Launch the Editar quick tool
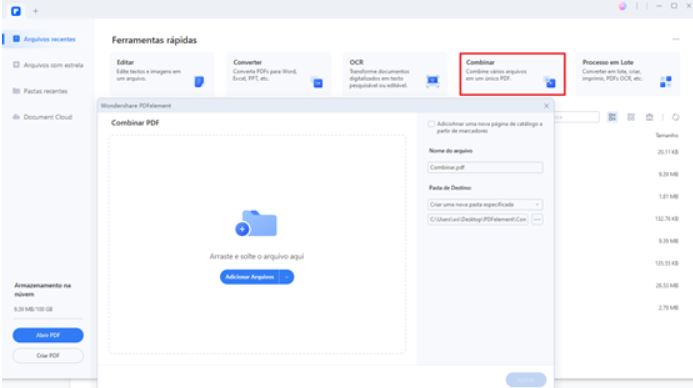Image resolution: width=693 pixels, height=388 pixels. coord(162,74)
